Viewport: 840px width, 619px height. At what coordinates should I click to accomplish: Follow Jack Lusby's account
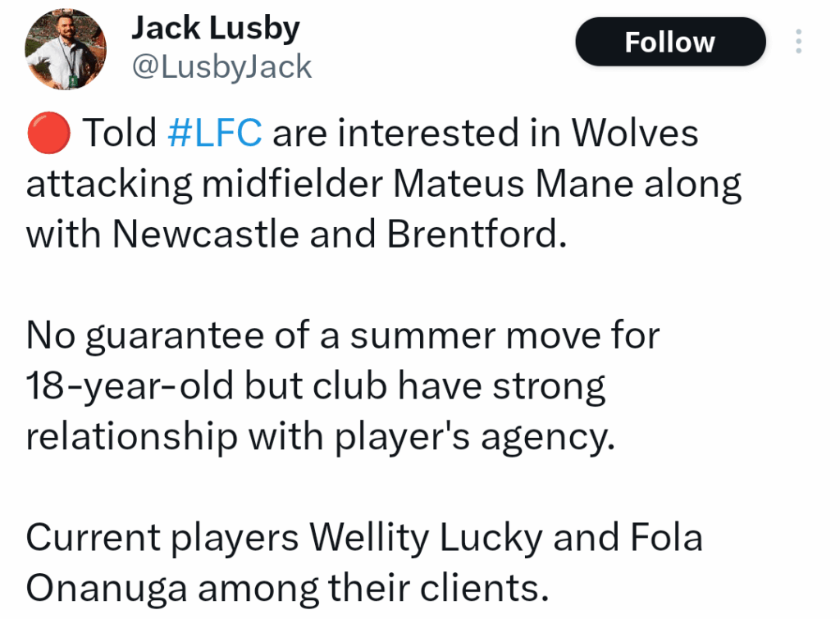[x=669, y=41]
